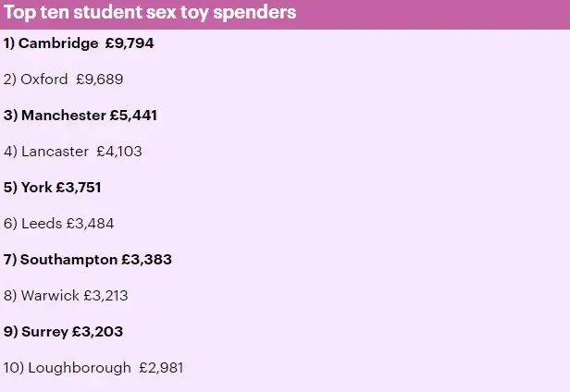The image size is (570, 392).
Task: Select the Warwick entry name
Action: [x=50, y=295]
